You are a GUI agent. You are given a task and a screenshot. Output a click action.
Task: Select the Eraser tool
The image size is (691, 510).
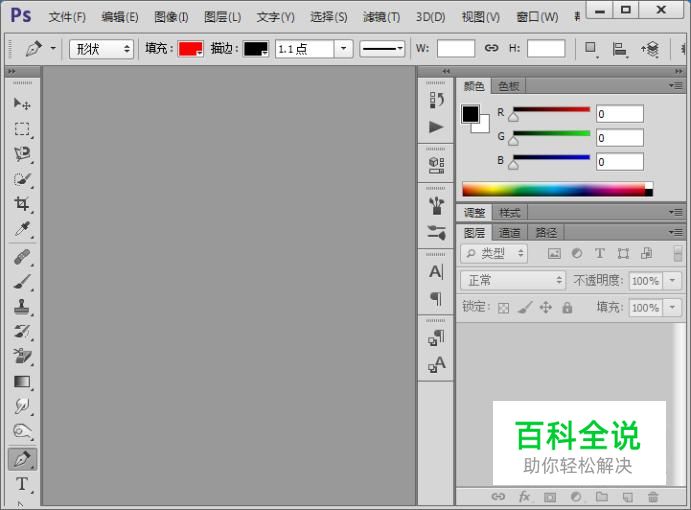pyautogui.click(x=22, y=356)
